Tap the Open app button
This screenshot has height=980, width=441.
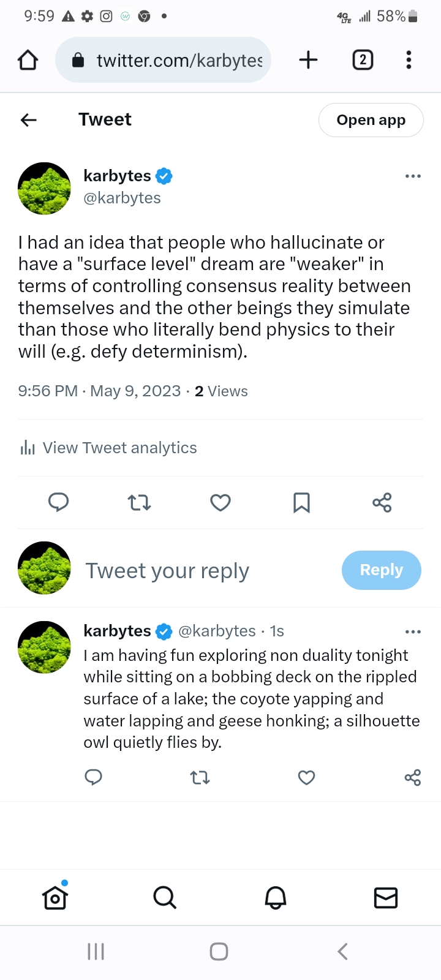(x=371, y=120)
